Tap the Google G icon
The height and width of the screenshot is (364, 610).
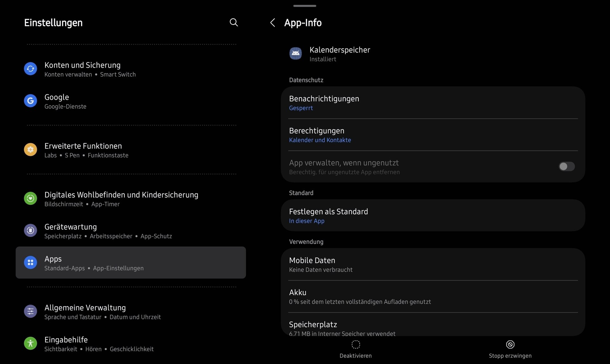pyautogui.click(x=30, y=101)
